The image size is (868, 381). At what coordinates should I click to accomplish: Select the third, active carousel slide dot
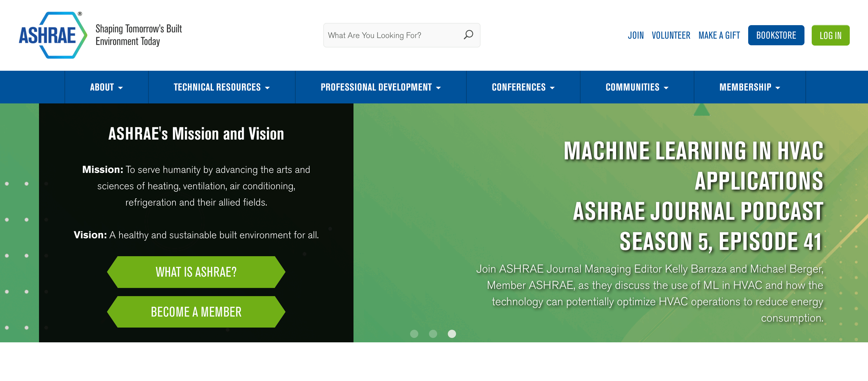[452, 334]
